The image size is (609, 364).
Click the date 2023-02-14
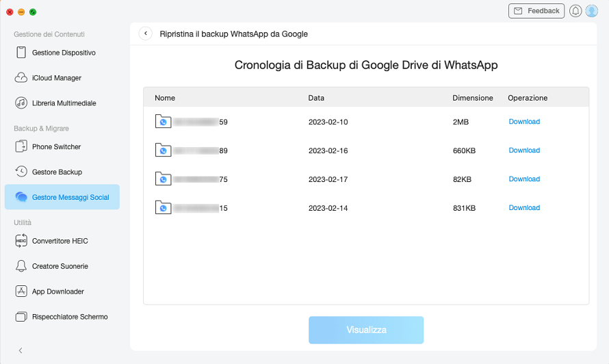click(328, 208)
